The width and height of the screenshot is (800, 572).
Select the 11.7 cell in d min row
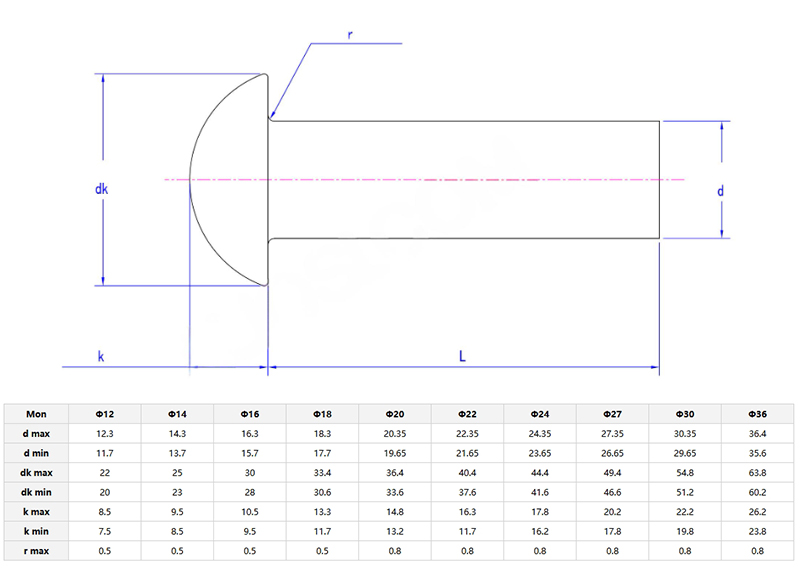(104, 453)
